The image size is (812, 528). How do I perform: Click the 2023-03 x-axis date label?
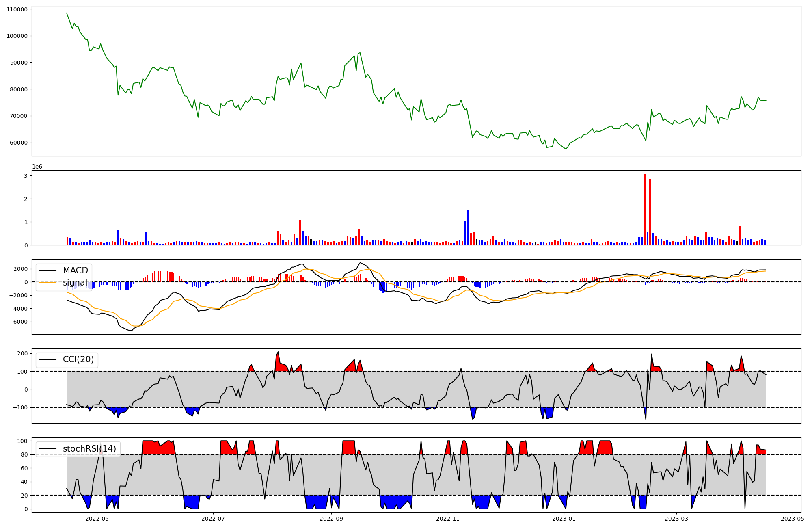point(676,519)
